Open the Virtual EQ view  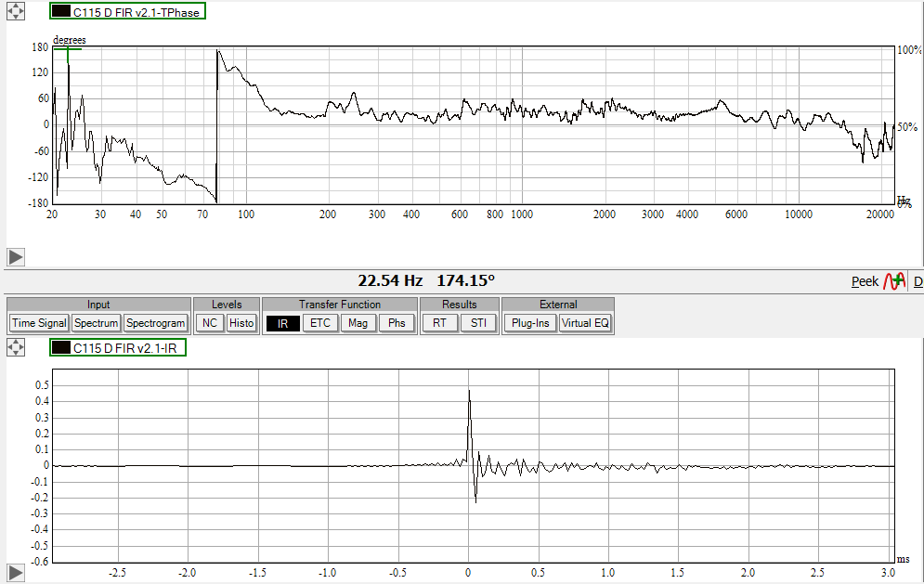585,323
